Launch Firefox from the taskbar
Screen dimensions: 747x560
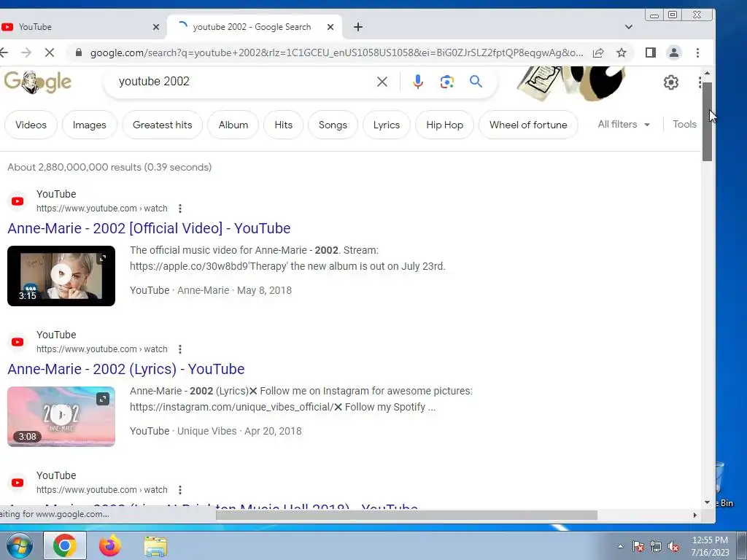(x=110, y=545)
